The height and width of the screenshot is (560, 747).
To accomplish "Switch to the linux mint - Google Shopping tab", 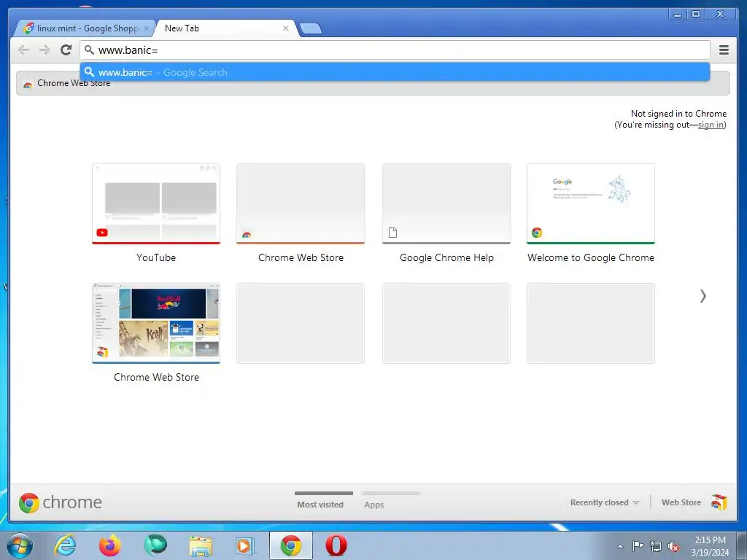I will (x=83, y=28).
